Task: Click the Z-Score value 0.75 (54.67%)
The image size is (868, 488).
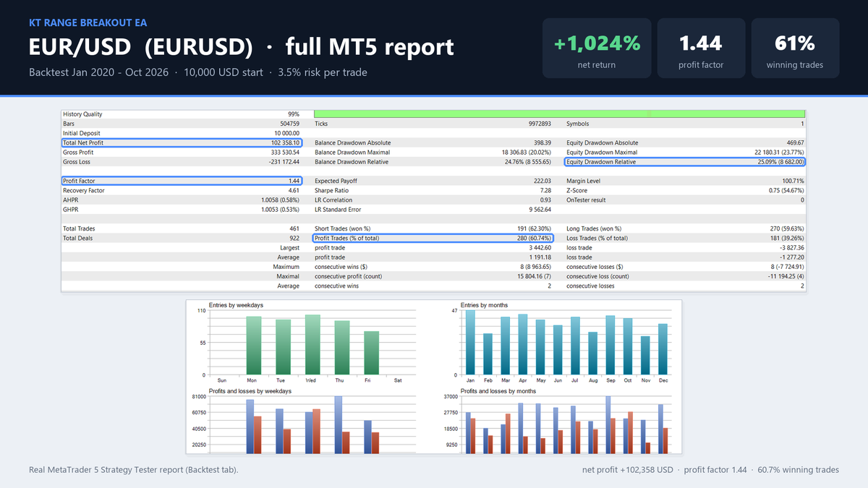Action: (x=786, y=190)
